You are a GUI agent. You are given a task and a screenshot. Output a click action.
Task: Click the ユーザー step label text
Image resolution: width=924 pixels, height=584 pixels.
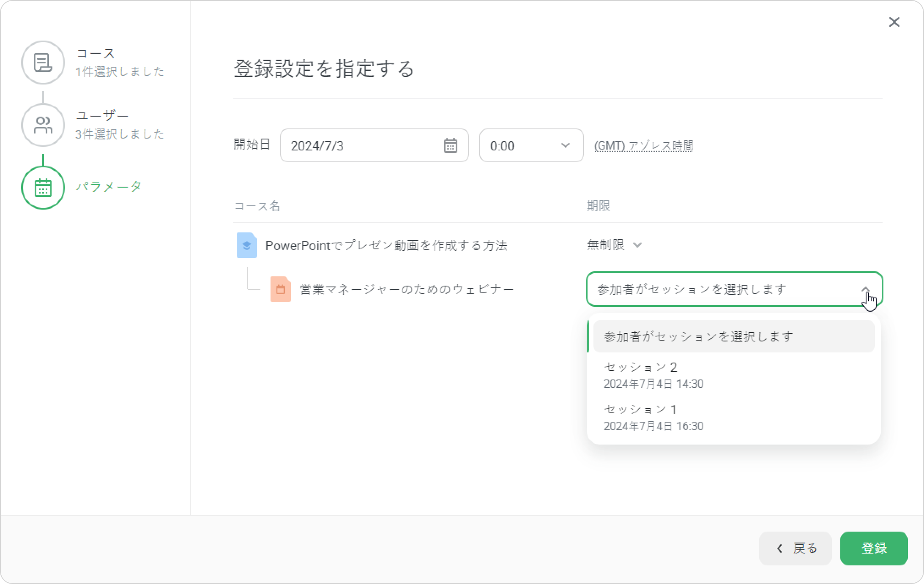(102, 115)
